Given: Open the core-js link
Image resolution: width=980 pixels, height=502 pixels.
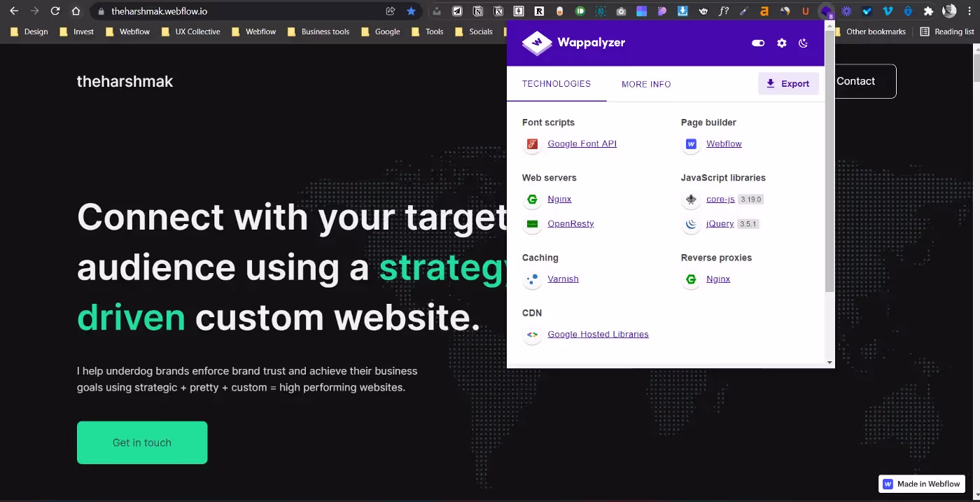Looking at the screenshot, I should [x=720, y=199].
